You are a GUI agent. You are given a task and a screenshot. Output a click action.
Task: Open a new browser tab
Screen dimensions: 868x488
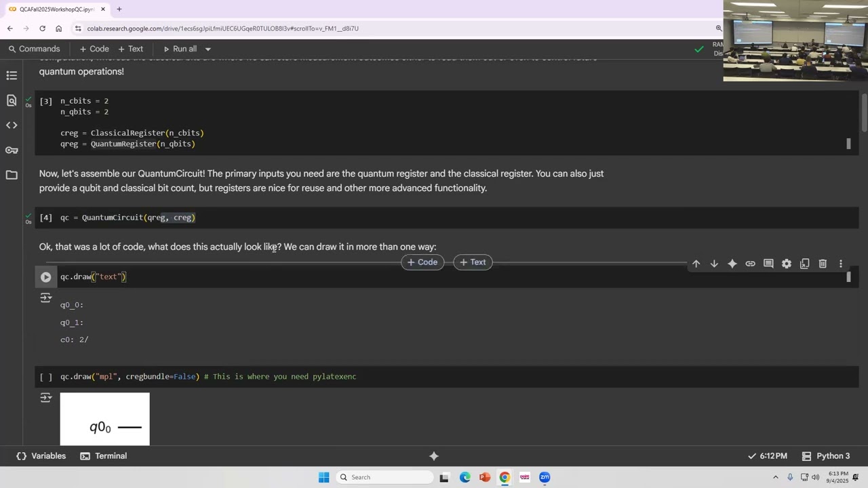tap(119, 9)
